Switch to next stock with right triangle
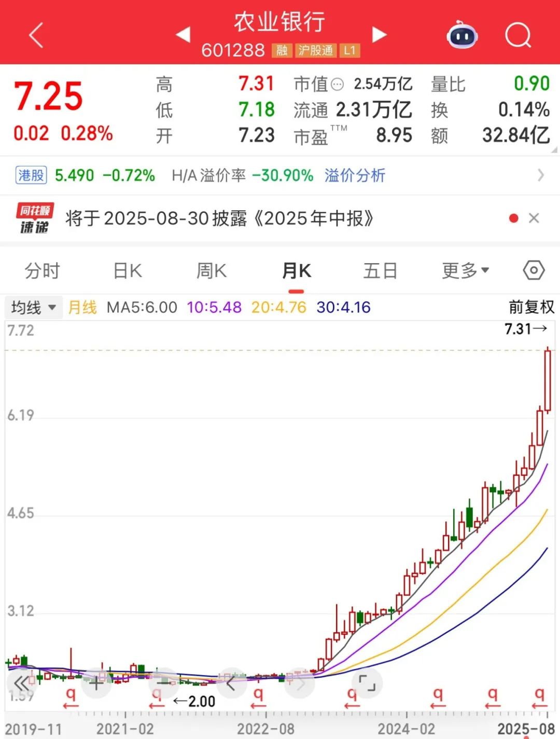The width and height of the screenshot is (560, 739). [380, 34]
